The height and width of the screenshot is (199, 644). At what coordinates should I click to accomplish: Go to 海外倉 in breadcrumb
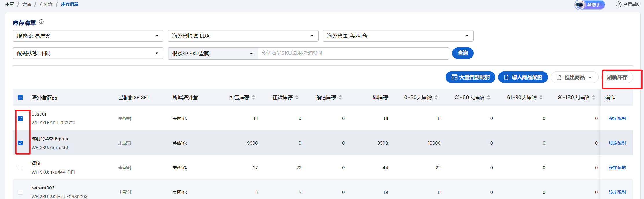tap(46, 4)
